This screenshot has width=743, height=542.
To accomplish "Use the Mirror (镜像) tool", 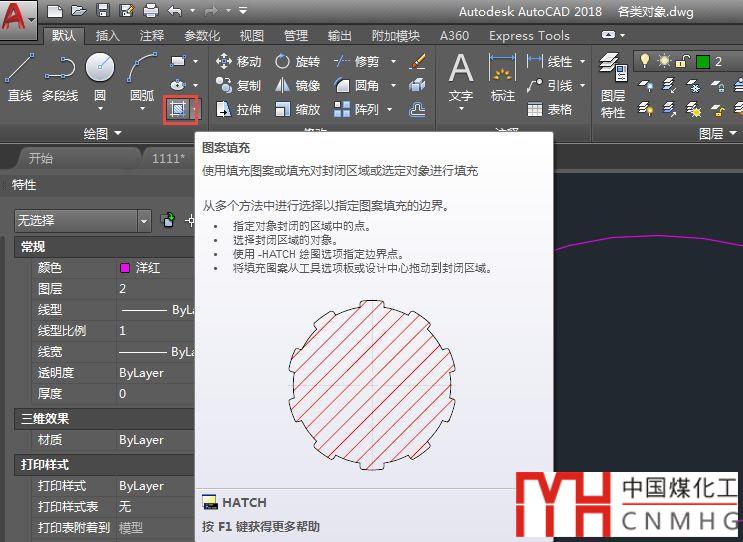I will (x=298, y=86).
